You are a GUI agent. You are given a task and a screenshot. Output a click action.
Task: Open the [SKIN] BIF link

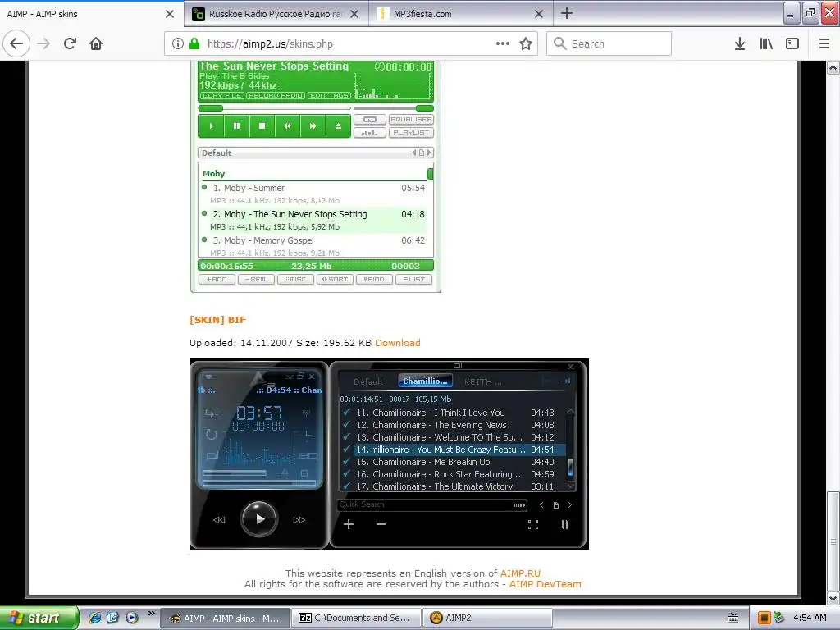pos(217,320)
